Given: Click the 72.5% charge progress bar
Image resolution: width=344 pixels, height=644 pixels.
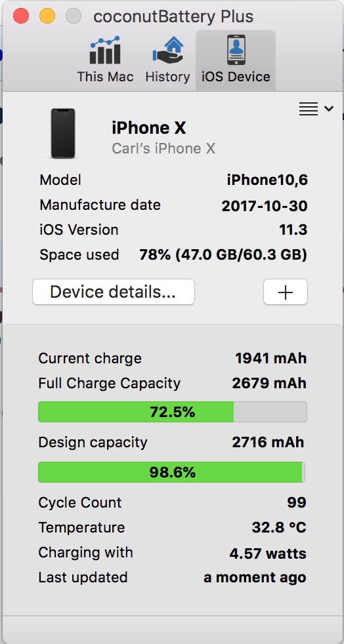Looking at the screenshot, I should point(172,412).
